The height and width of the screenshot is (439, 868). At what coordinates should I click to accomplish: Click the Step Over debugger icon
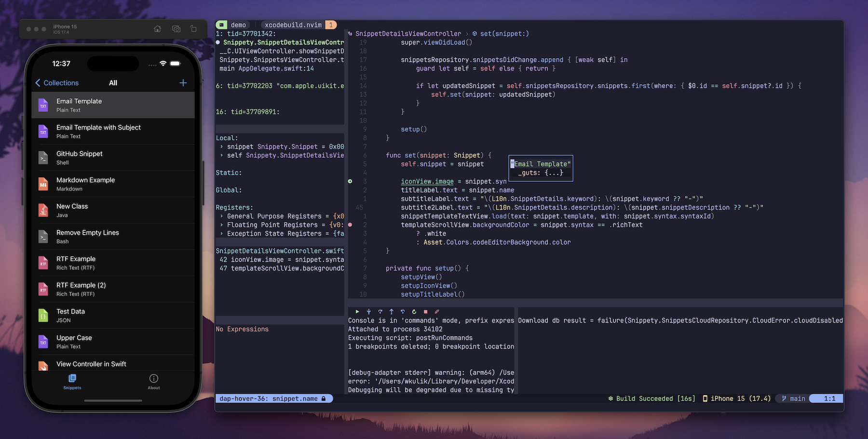(x=380, y=312)
